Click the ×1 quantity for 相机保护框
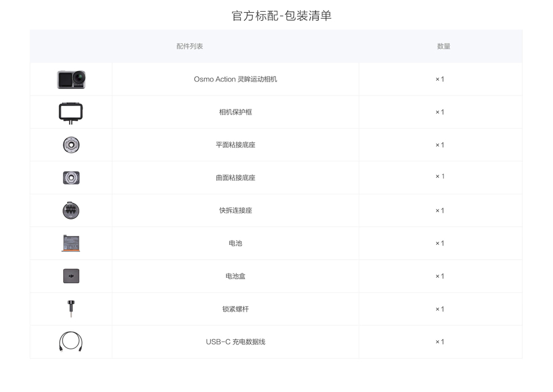This screenshot has width=553, height=392. point(440,112)
